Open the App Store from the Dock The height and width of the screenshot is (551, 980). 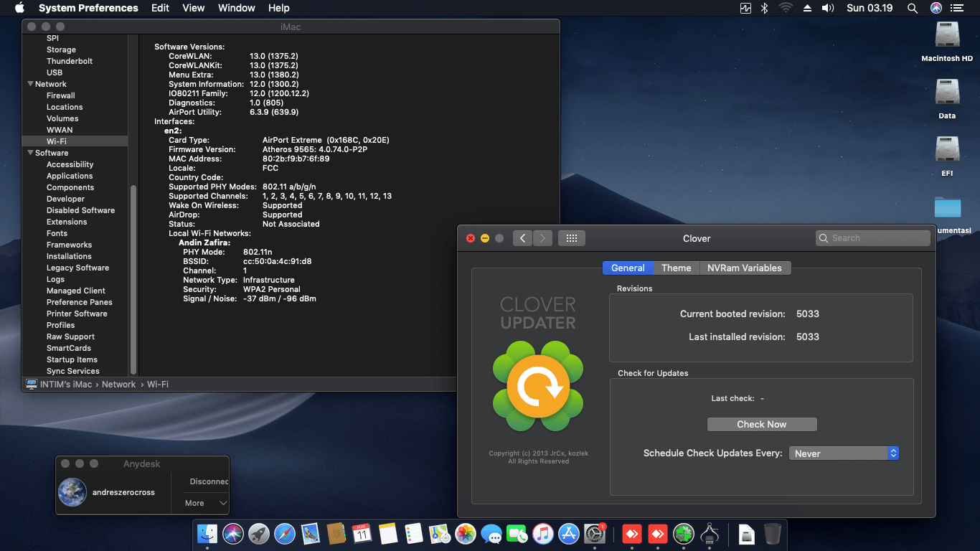[569, 534]
